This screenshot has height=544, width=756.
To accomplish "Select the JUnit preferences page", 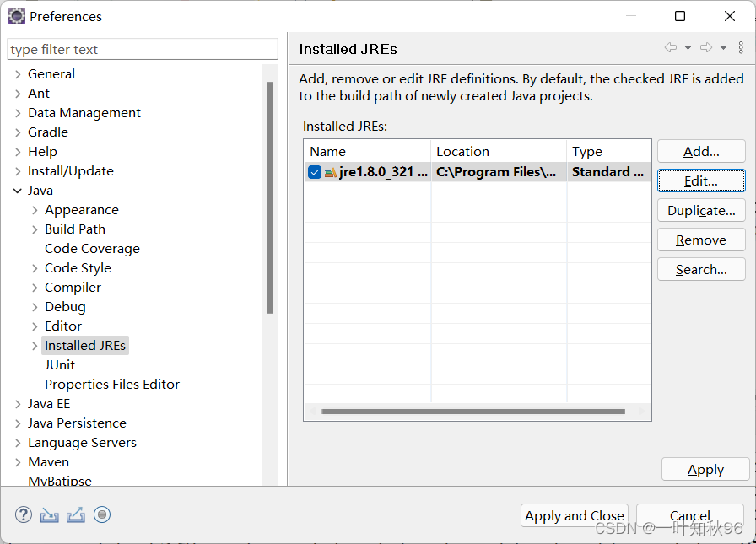I will (x=60, y=364).
